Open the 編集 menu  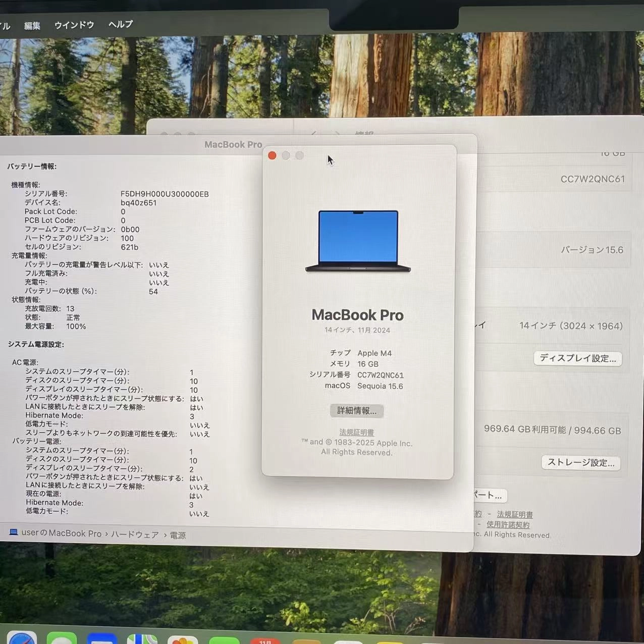point(32,25)
